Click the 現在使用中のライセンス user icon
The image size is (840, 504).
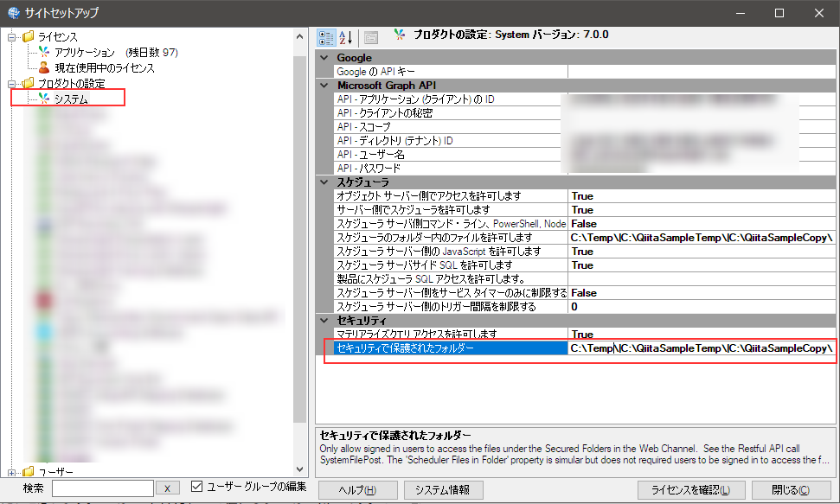(44, 67)
